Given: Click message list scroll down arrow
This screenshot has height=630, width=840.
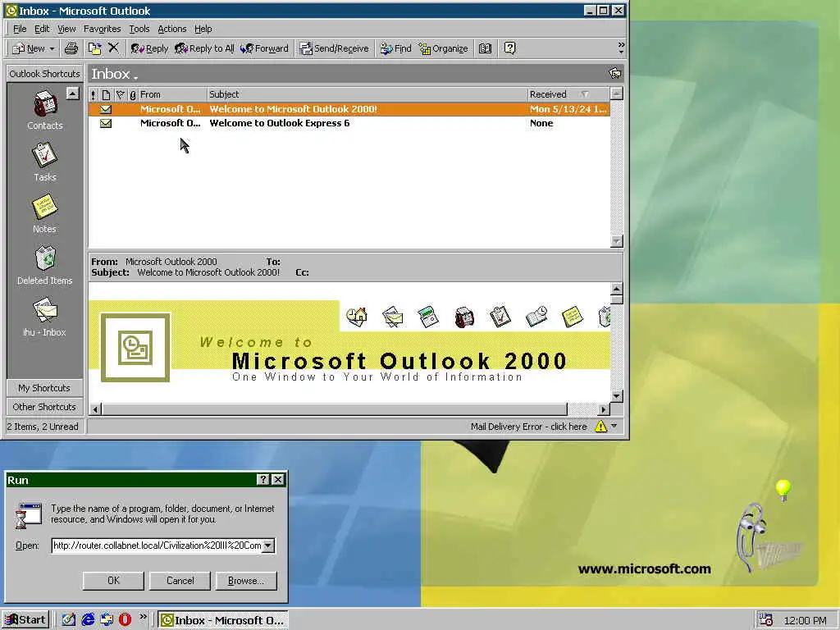Looking at the screenshot, I should click(617, 242).
